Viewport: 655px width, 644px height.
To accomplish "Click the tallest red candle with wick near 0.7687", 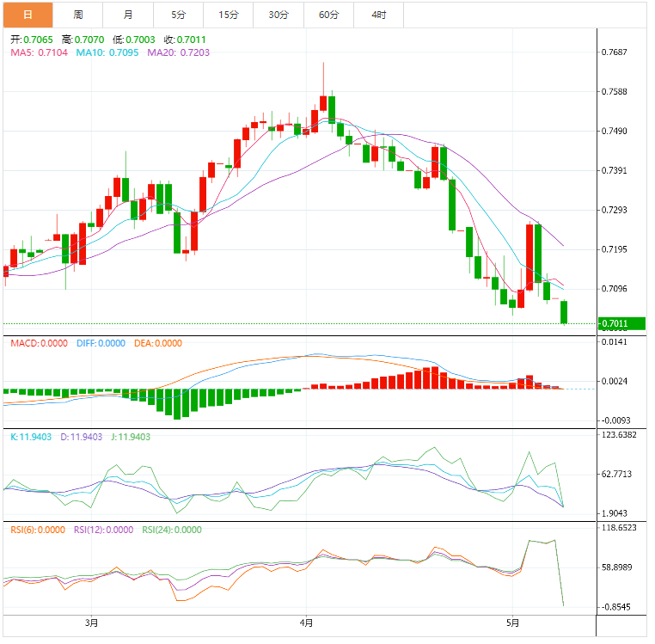I will click(x=323, y=103).
